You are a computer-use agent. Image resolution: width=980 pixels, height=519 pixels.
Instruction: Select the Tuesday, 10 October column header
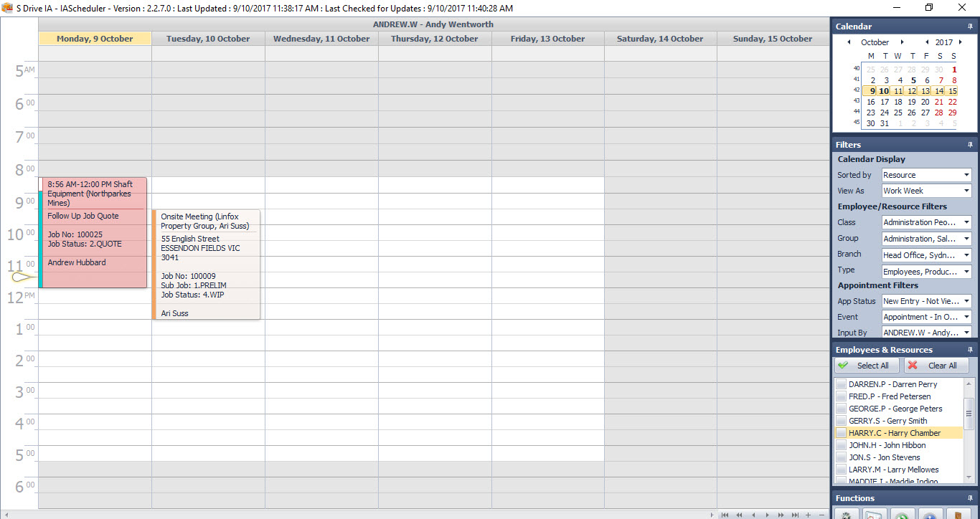pyautogui.click(x=208, y=39)
